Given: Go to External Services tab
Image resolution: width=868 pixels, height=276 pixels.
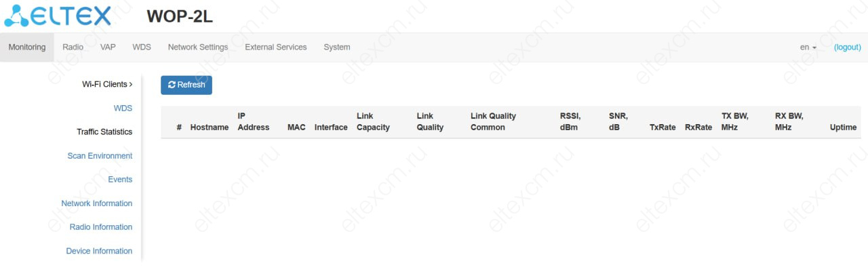Looking at the screenshot, I should [x=276, y=47].
